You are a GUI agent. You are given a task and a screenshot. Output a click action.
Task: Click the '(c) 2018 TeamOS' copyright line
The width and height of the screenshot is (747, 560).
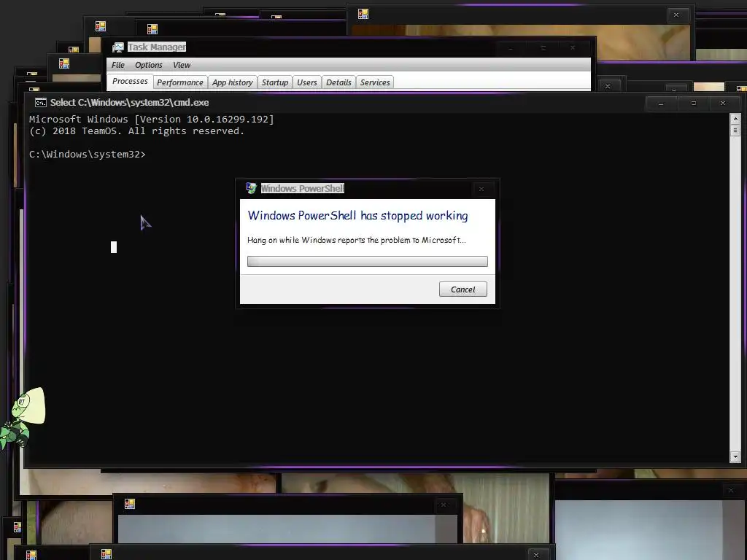tap(136, 131)
